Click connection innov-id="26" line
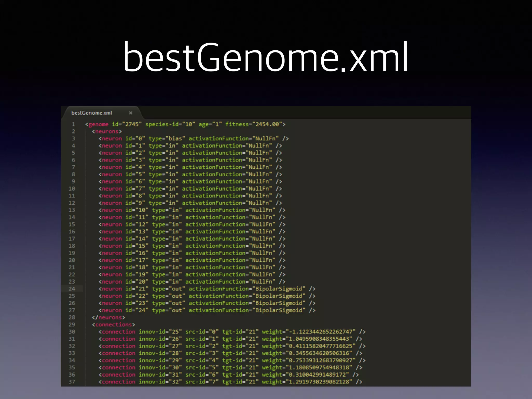The height and width of the screenshot is (399, 532). point(230,339)
